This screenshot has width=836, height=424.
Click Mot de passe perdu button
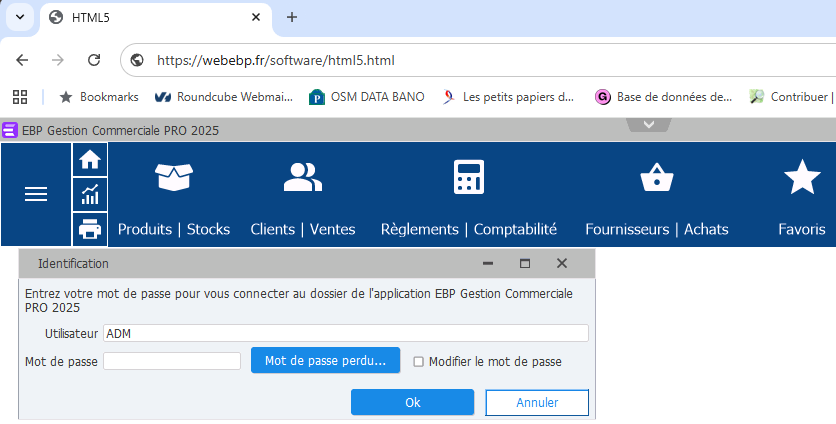pyautogui.click(x=325, y=360)
